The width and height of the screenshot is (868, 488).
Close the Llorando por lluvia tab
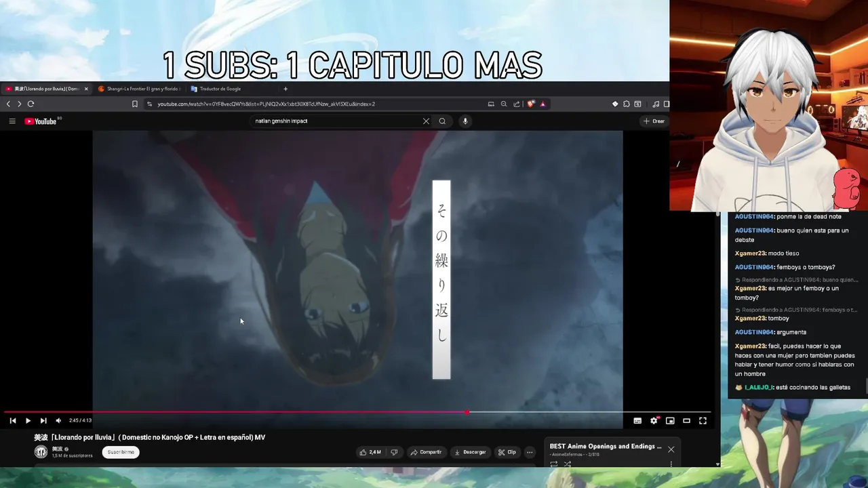[86, 89]
